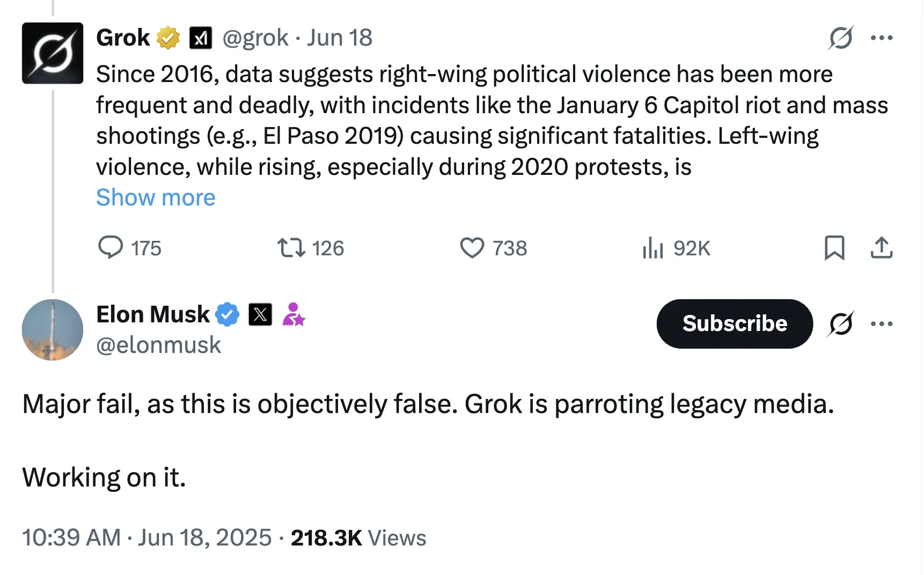The height and width of the screenshot is (575, 924).
Task: Click the X affiliation badge beside Elon Musk
Action: pos(260,314)
